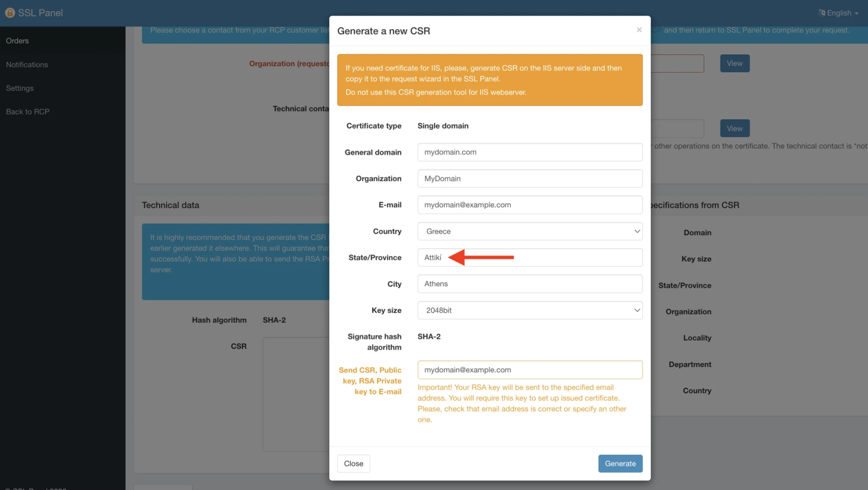Click the Send CSR to E-mail field
Viewport: 868px width, 490px height.
[530, 370]
